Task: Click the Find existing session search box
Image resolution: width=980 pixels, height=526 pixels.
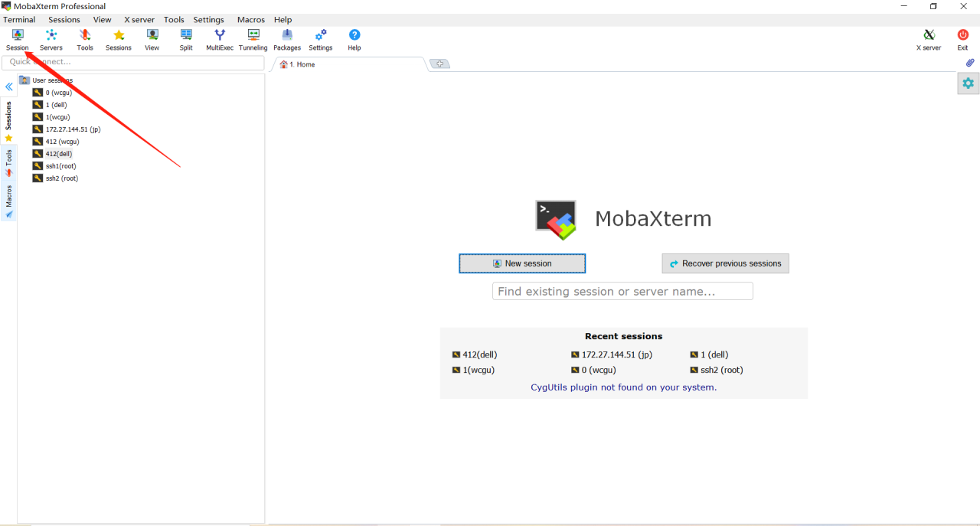Action: [x=622, y=291]
